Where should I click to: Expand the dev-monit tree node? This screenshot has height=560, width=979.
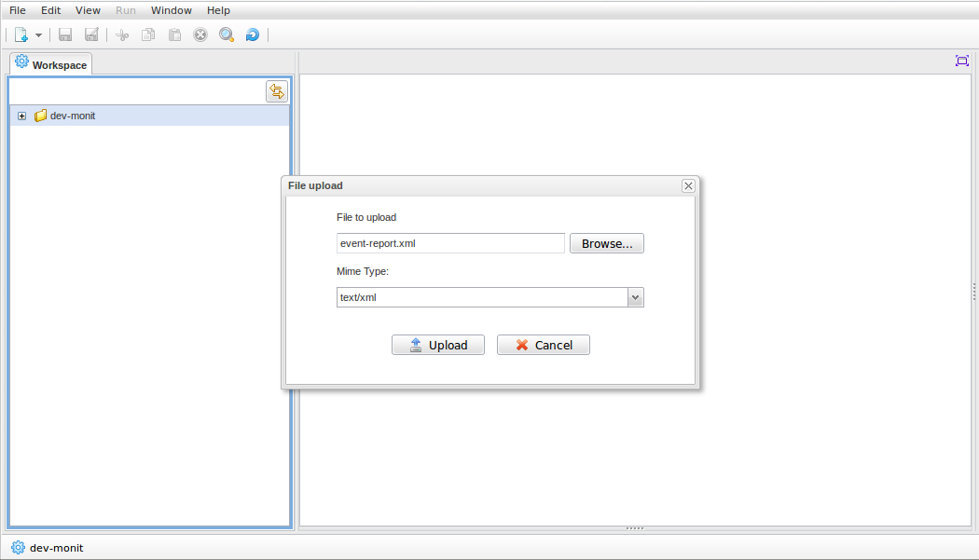21,116
